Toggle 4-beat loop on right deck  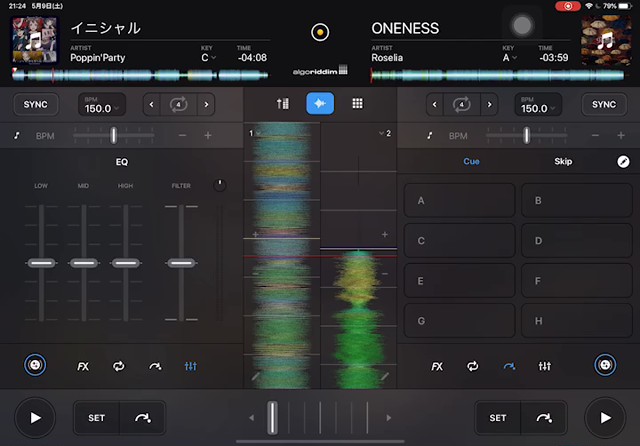tap(462, 104)
